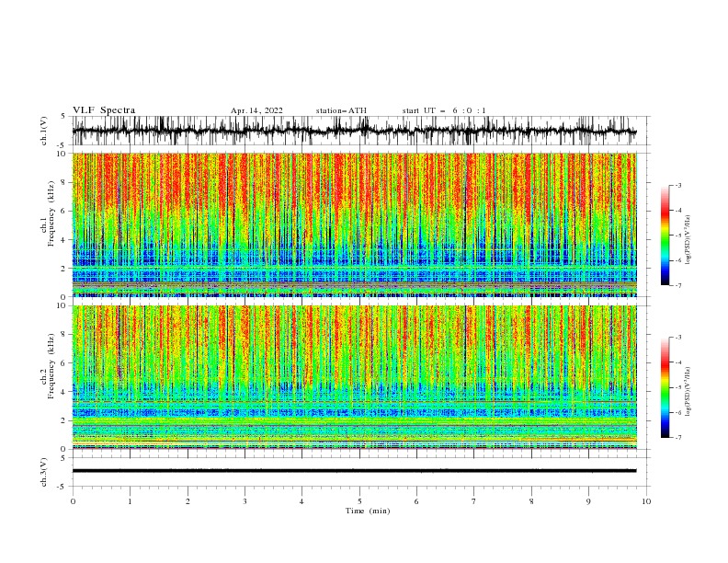Click the time axis tick label "0"

point(73,501)
